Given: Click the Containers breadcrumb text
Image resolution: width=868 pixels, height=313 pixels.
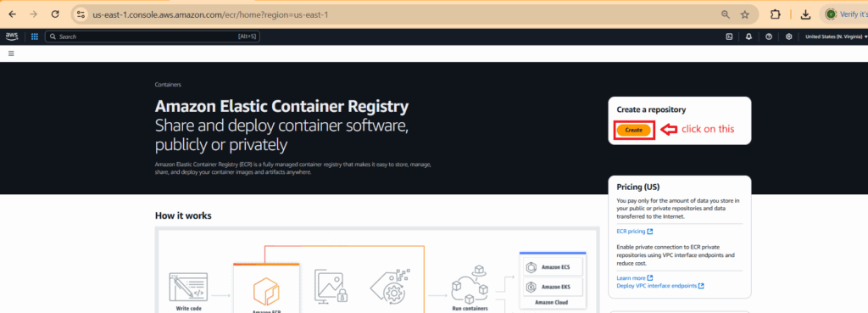Looking at the screenshot, I should [x=168, y=85].
